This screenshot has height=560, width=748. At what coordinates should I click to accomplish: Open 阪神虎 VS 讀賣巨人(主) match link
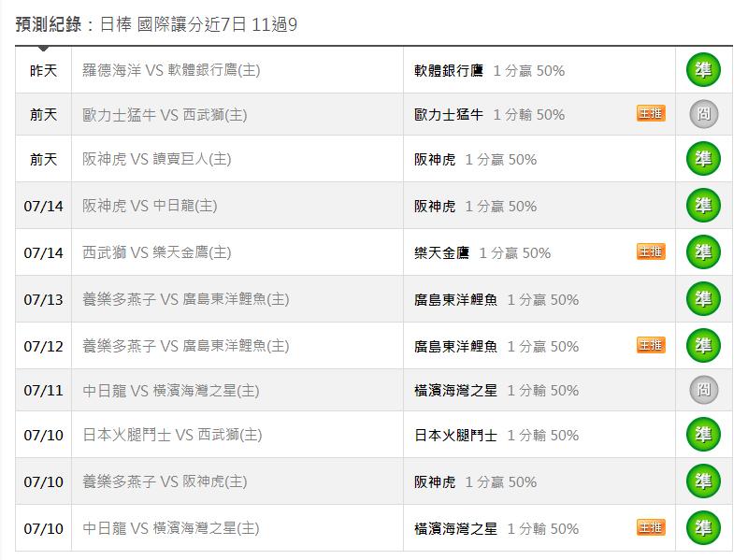156,160
